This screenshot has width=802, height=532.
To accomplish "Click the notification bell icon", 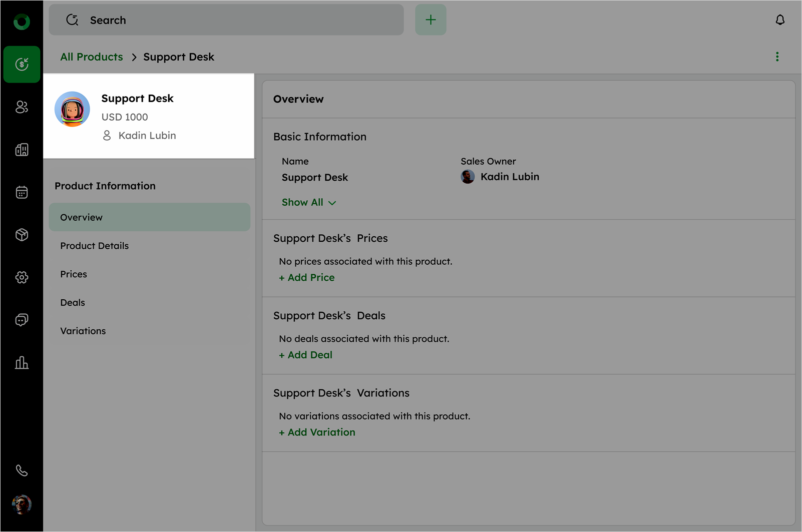I will pyautogui.click(x=779, y=20).
